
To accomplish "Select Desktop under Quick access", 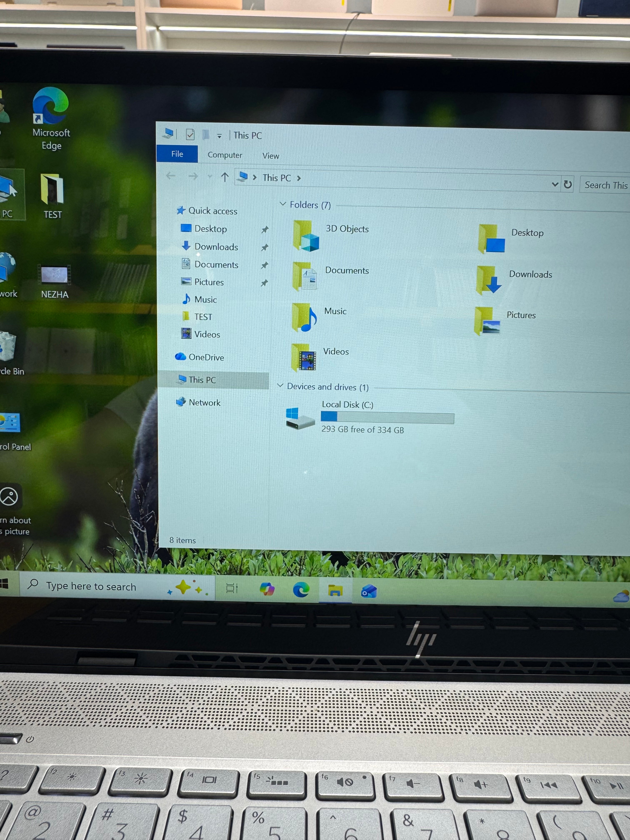I will click(204, 228).
